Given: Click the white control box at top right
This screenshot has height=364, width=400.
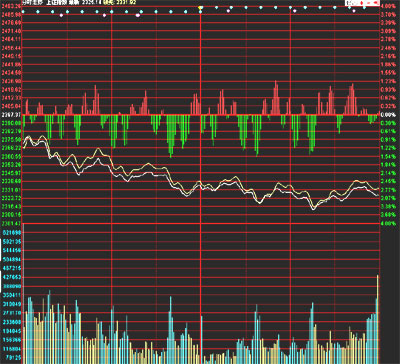Looking at the screenshot, I should click(x=362, y=3).
